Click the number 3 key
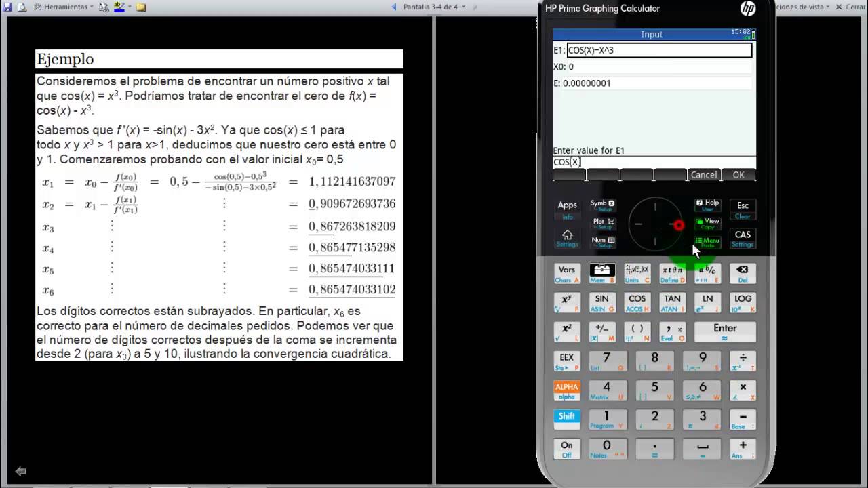This screenshot has width=868, height=488. coord(703,419)
